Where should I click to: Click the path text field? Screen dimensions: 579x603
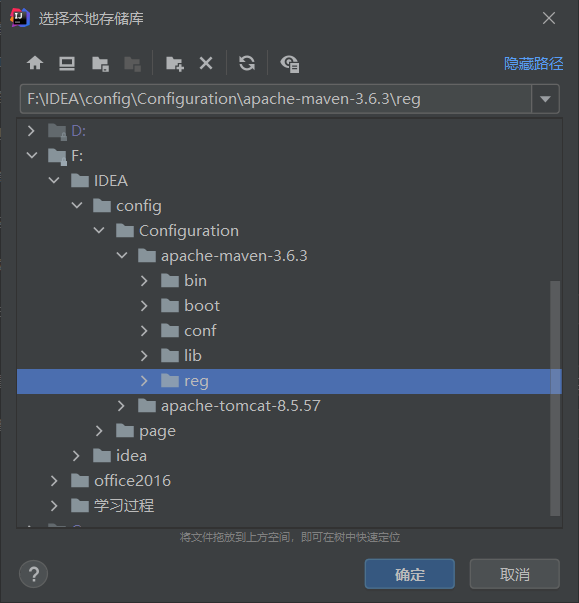pyautogui.click(x=276, y=99)
